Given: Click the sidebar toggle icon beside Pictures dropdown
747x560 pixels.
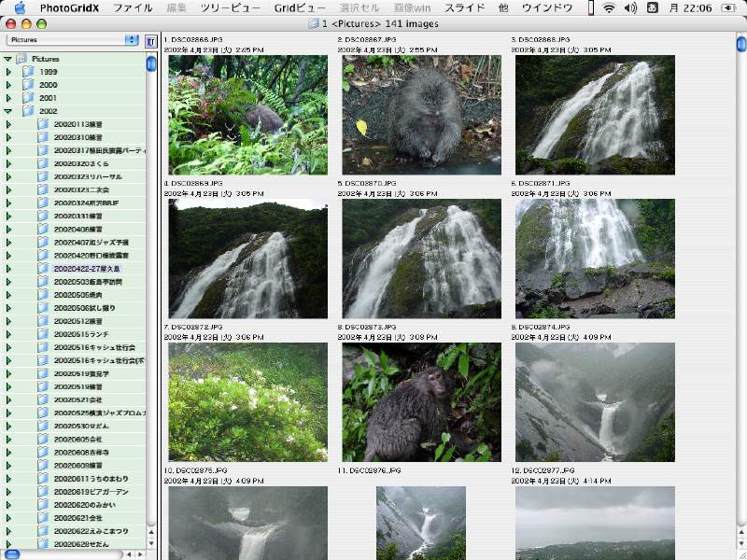Looking at the screenshot, I should (x=151, y=41).
